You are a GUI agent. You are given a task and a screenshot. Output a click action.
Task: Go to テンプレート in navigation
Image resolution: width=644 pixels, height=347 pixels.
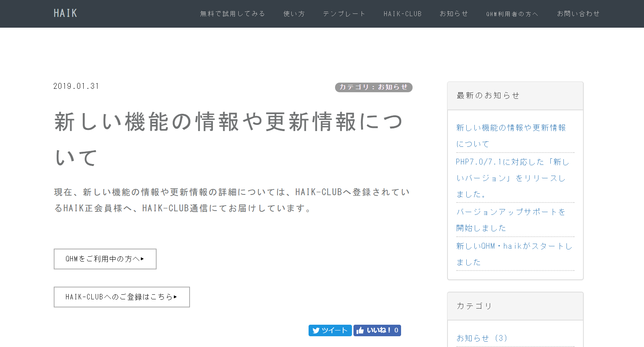tap(344, 14)
